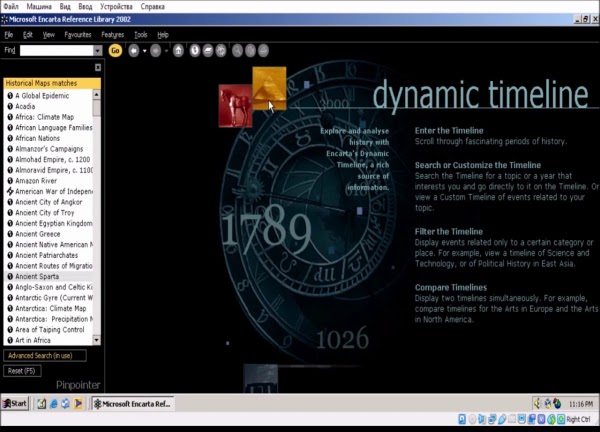
Task: Close the Pinpointer pane with the X
Action: 98,67
